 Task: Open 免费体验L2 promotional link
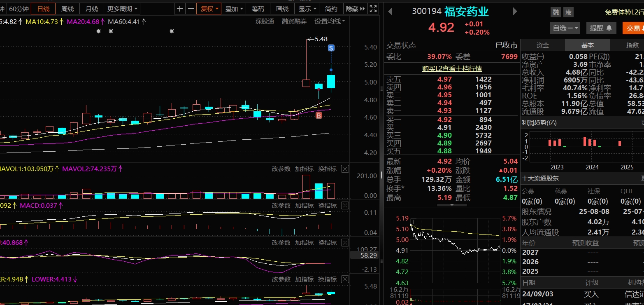coord(624,12)
